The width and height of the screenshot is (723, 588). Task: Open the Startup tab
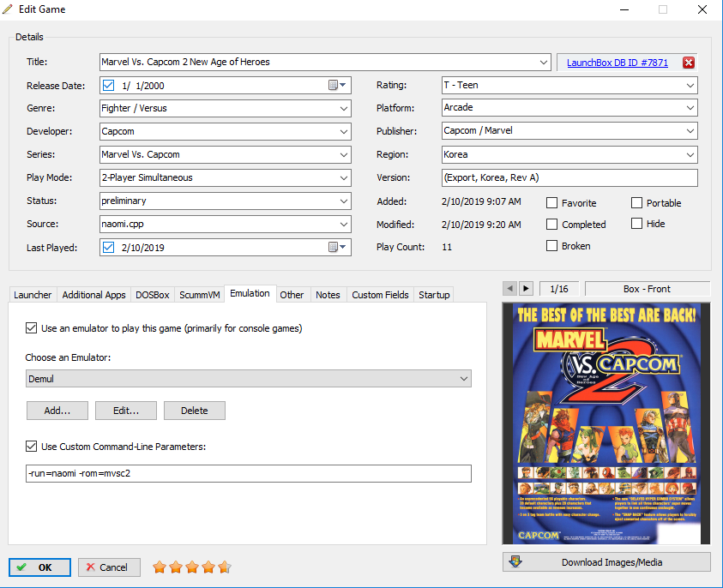(434, 295)
